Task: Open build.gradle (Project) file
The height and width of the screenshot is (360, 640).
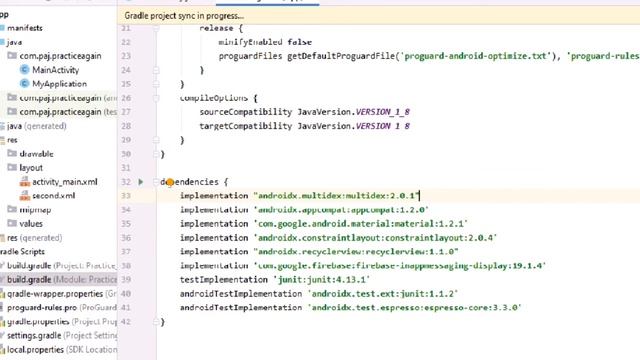Action: (x=61, y=266)
